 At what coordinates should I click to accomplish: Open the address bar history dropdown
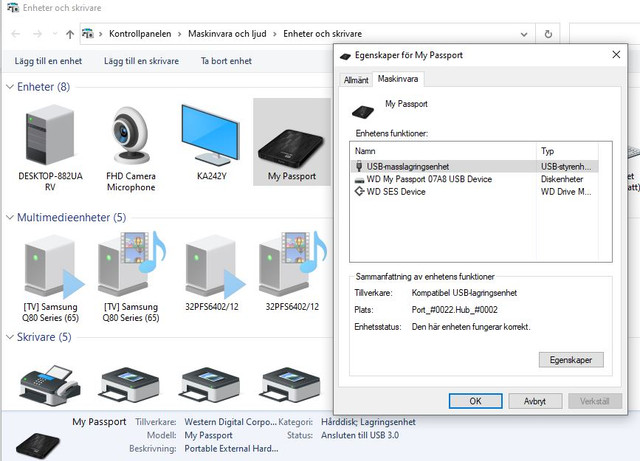pyautogui.click(x=524, y=35)
